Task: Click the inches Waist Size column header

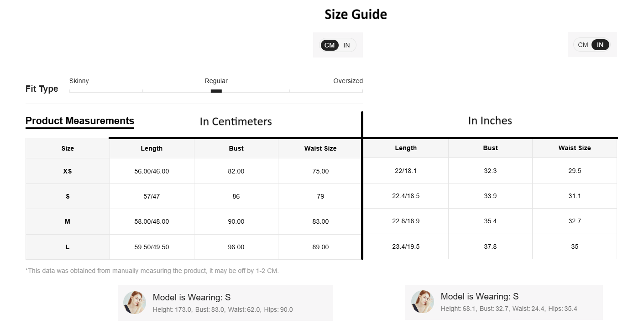Action: coord(574,148)
